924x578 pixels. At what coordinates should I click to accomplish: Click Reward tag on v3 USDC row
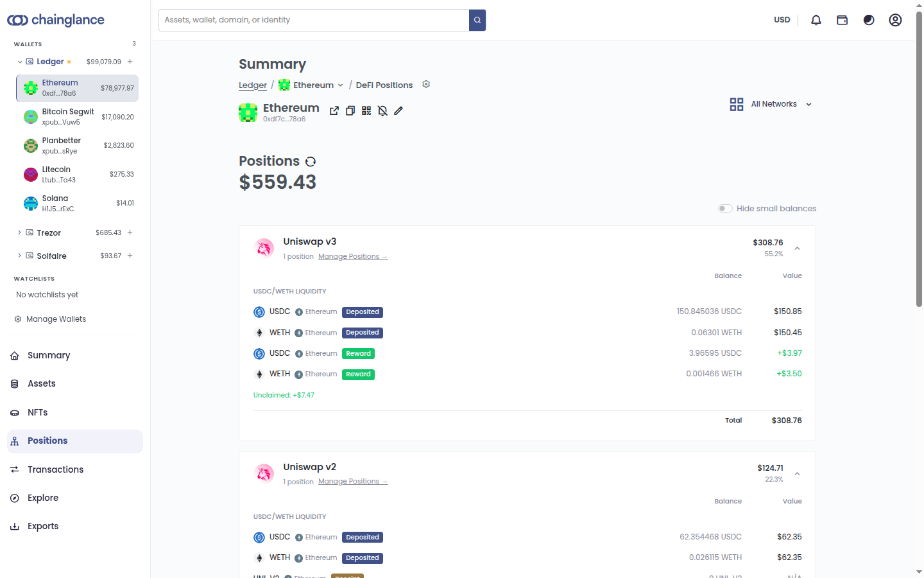(x=358, y=354)
